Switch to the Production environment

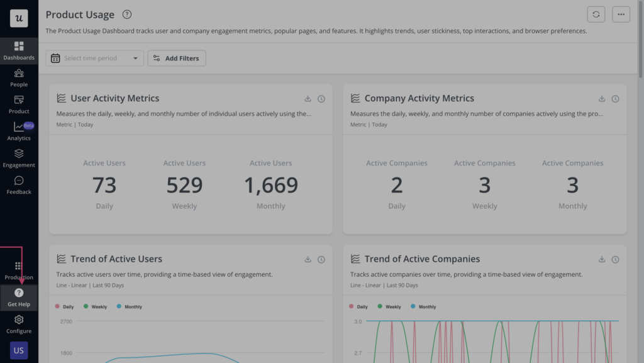(x=19, y=269)
